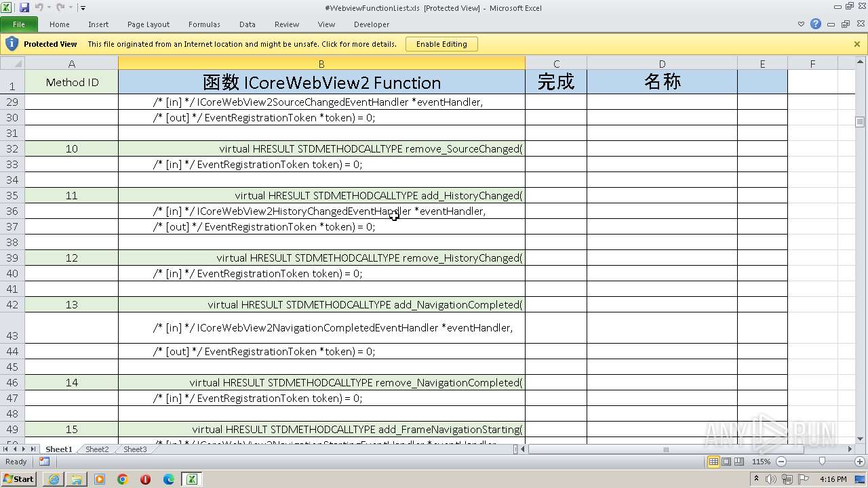
Task: Click the Excel application icon in title bar
Action: 7,7
